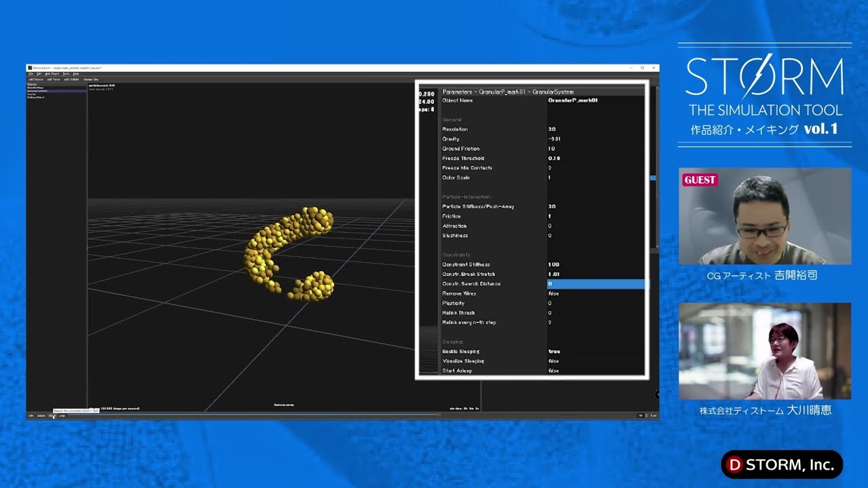Click the D STORM, Inc. logo

781,465
